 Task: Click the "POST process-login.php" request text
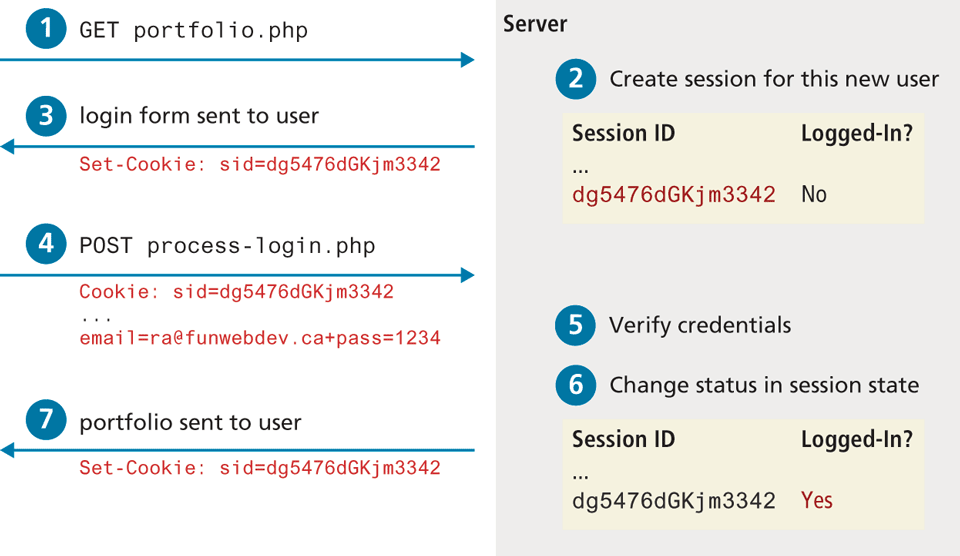coord(227,246)
